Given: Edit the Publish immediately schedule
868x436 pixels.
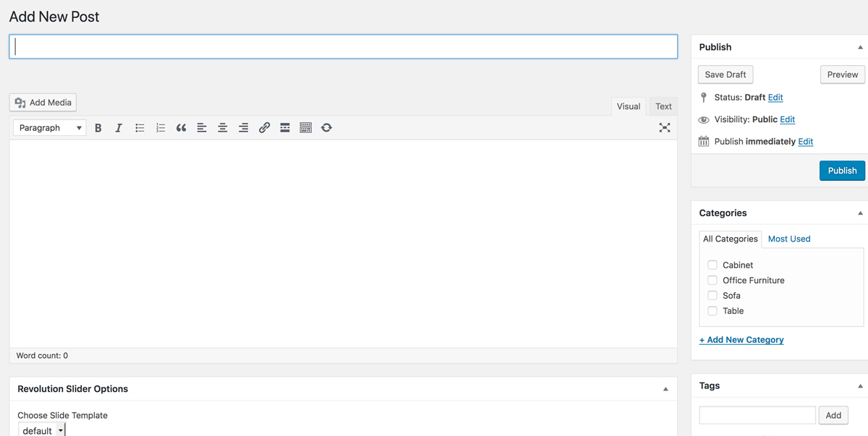Looking at the screenshot, I should point(806,142).
